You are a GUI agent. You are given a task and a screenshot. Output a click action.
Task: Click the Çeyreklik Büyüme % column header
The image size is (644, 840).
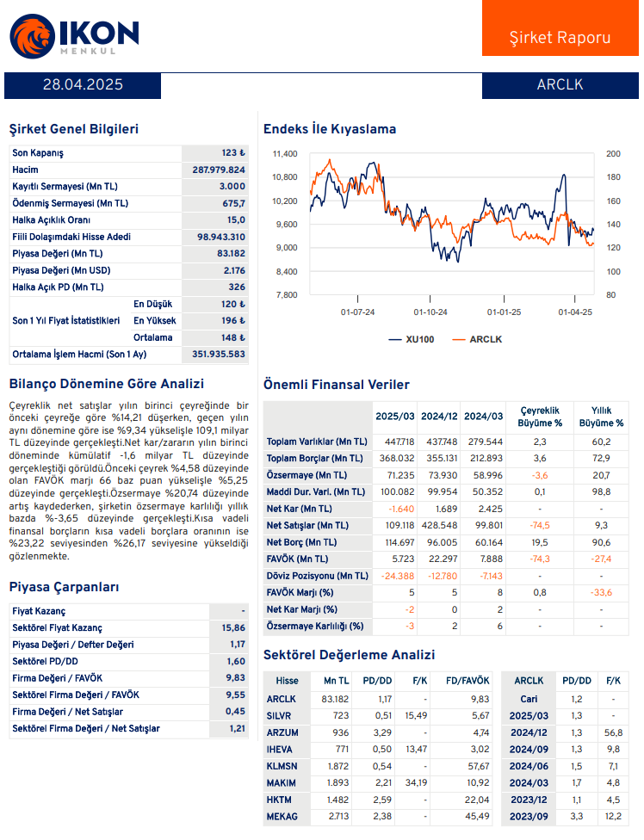tap(540, 417)
